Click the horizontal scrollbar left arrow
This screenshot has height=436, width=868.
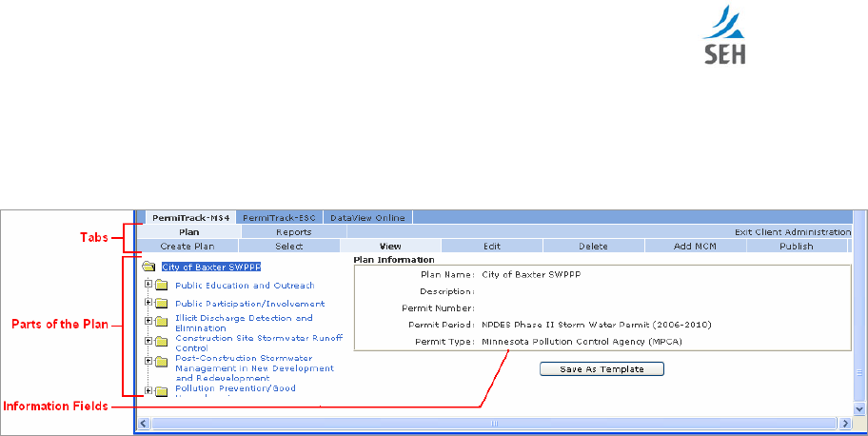pyautogui.click(x=144, y=424)
